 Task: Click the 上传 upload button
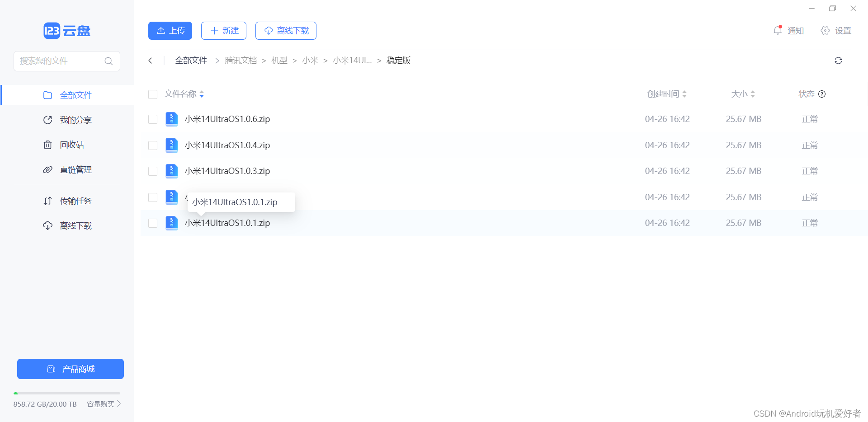170,31
